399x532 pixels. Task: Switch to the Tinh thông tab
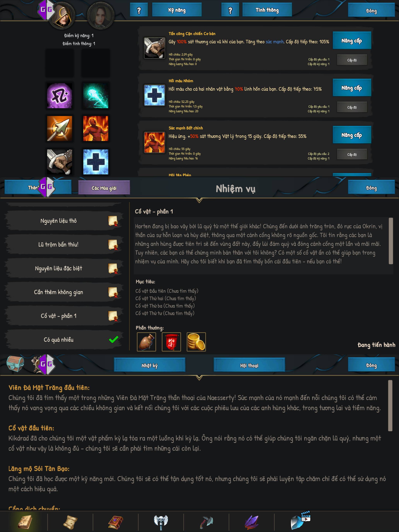pyautogui.click(x=267, y=10)
